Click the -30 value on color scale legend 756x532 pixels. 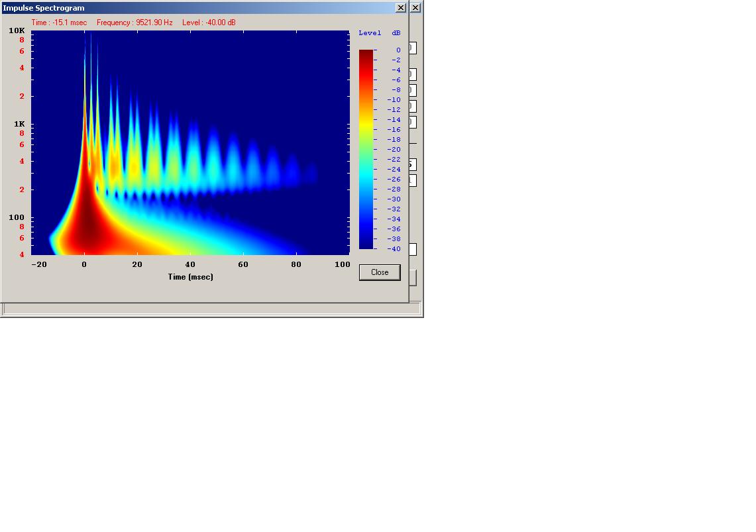point(394,199)
